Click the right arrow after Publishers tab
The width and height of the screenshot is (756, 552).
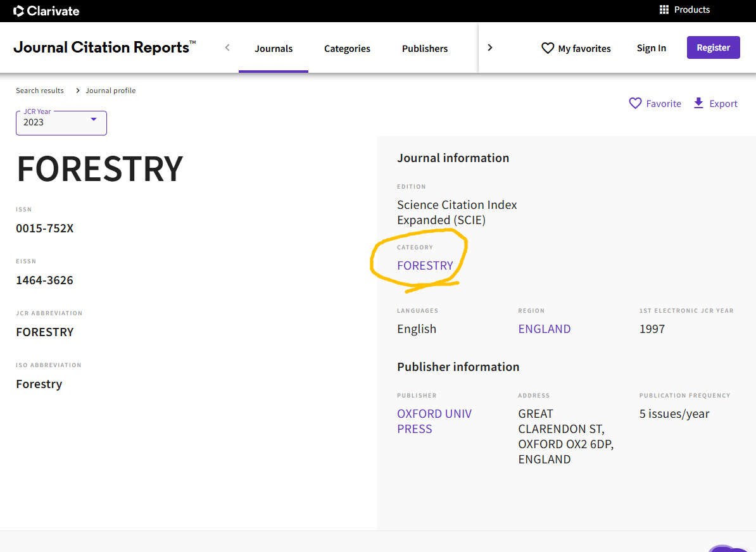click(490, 47)
